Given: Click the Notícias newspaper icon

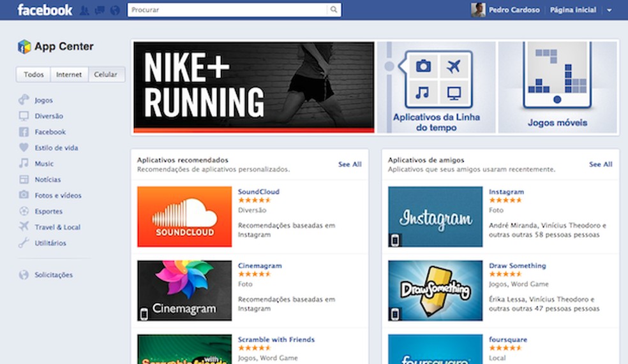Looking at the screenshot, I should (24, 179).
